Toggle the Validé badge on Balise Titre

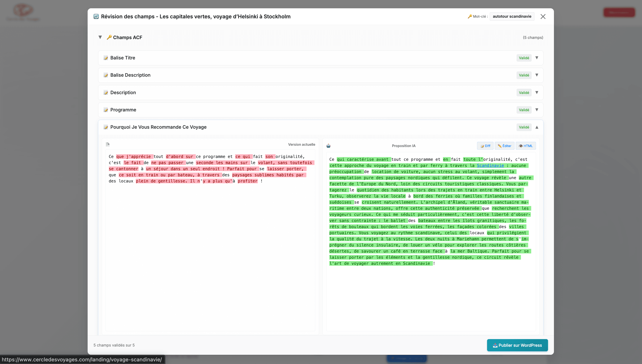(524, 58)
